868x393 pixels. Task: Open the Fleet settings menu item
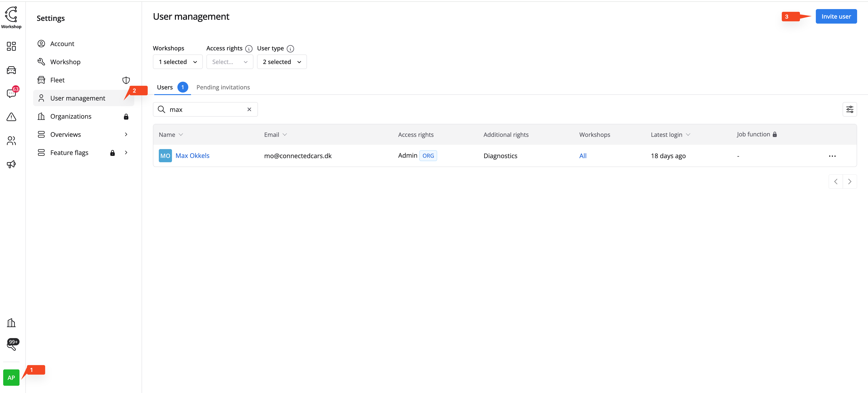pos(57,80)
